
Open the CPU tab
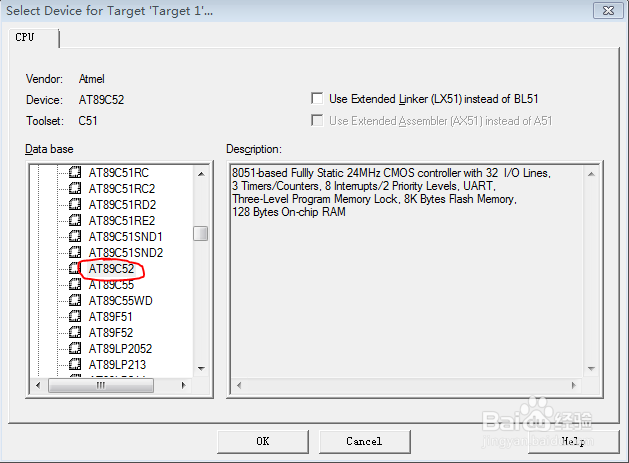point(34,38)
